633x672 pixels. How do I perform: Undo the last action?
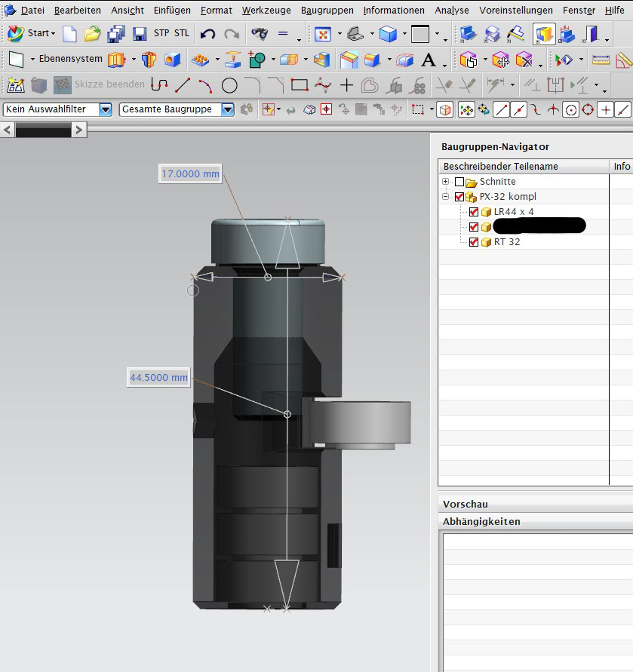point(207,33)
